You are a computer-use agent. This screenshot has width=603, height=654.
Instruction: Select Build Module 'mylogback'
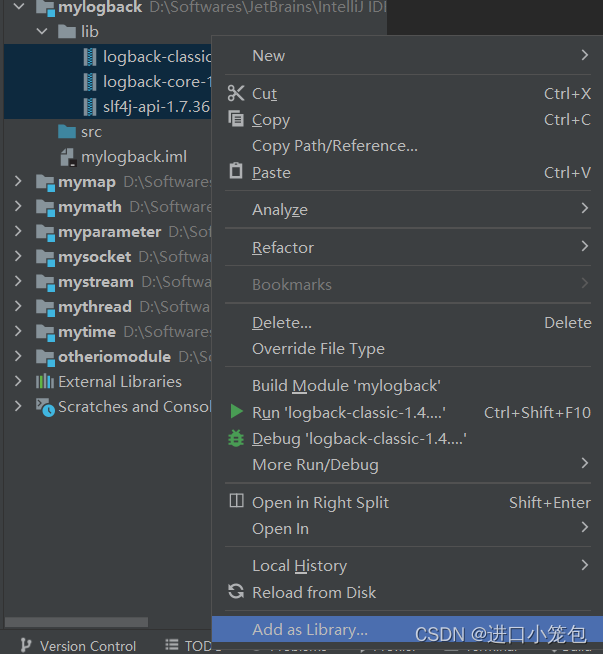click(407, 385)
